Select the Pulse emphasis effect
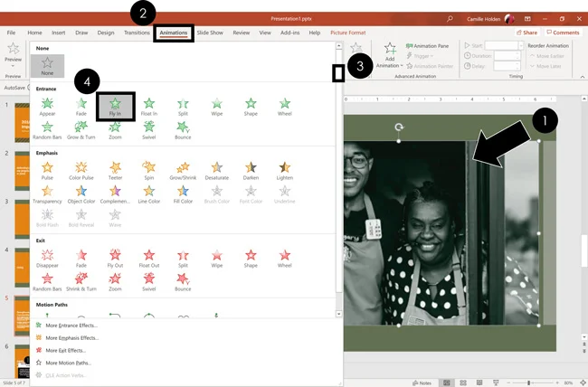The width and height of the screenshot is (588, 387). [47, 171]
